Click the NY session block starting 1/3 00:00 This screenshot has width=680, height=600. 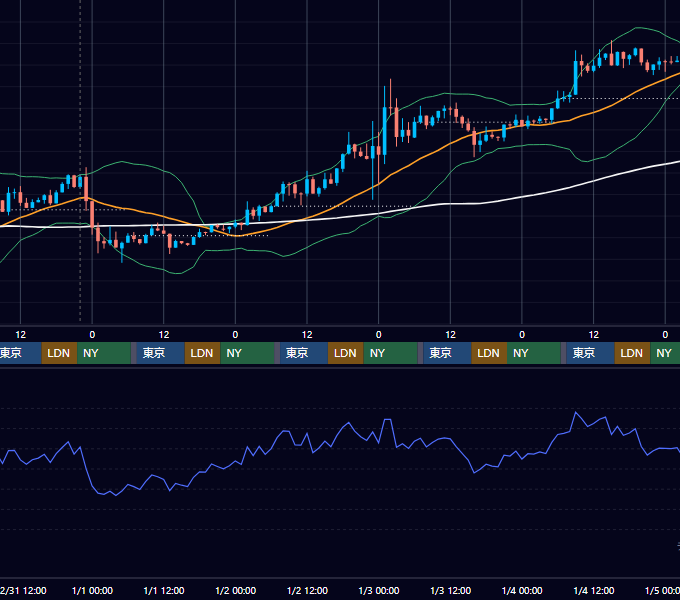(390, 353)
